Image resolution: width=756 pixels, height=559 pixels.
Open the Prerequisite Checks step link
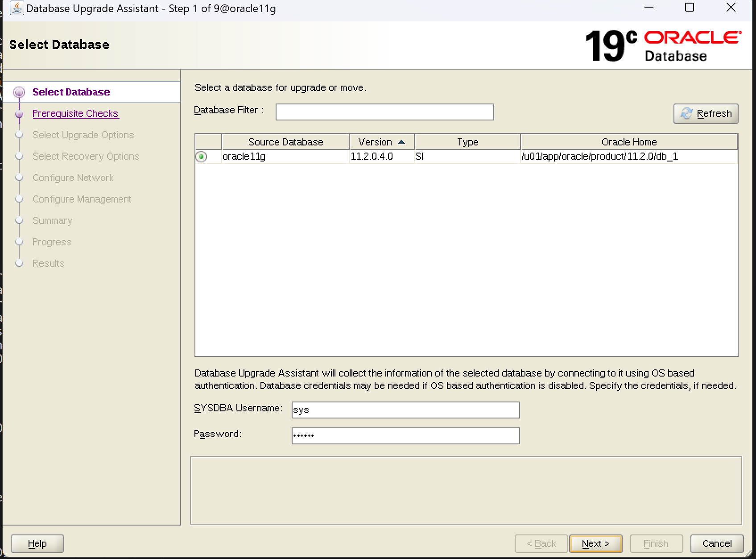coord(75,114)
